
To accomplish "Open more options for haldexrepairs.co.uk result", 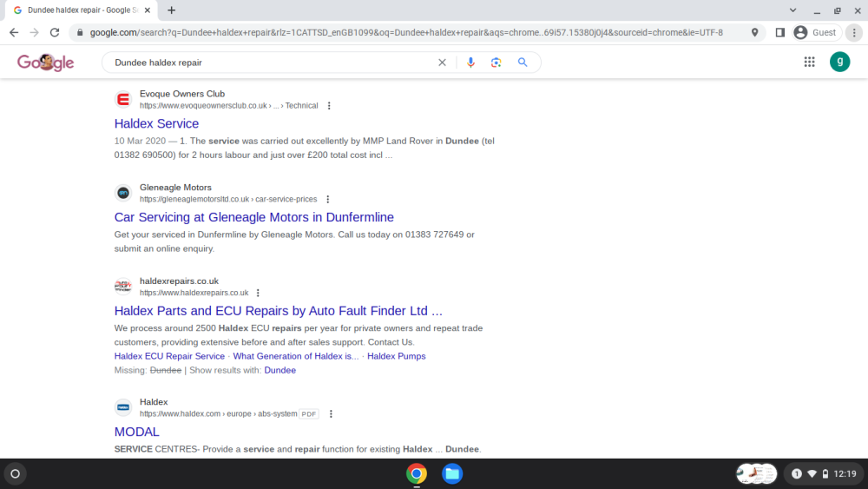I will pos(258,293).
